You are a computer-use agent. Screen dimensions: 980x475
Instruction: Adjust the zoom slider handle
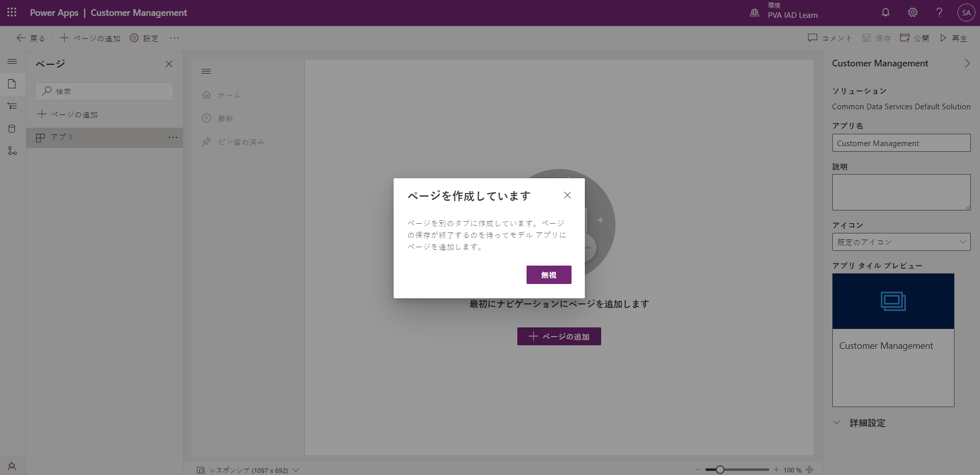(x=720, y=470)
